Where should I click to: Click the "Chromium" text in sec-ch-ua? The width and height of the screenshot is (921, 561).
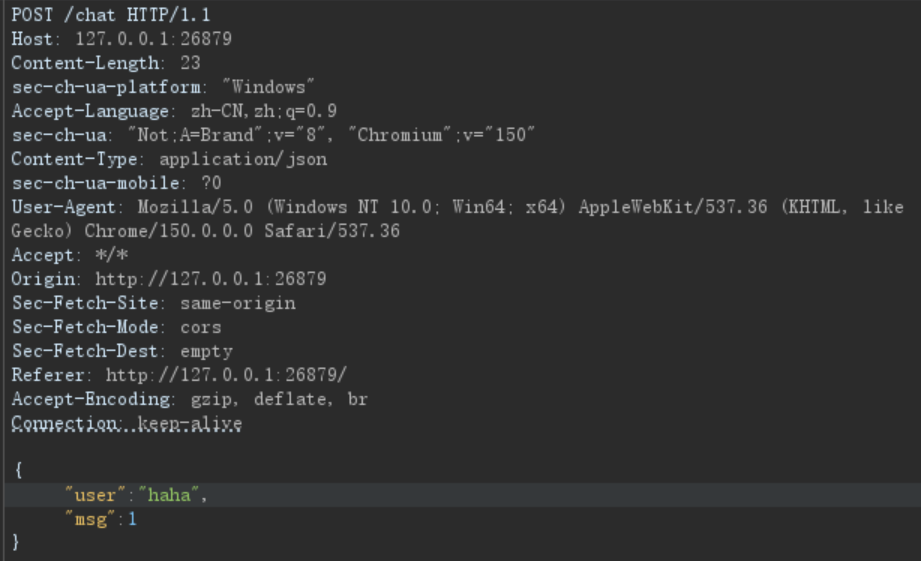400,135
